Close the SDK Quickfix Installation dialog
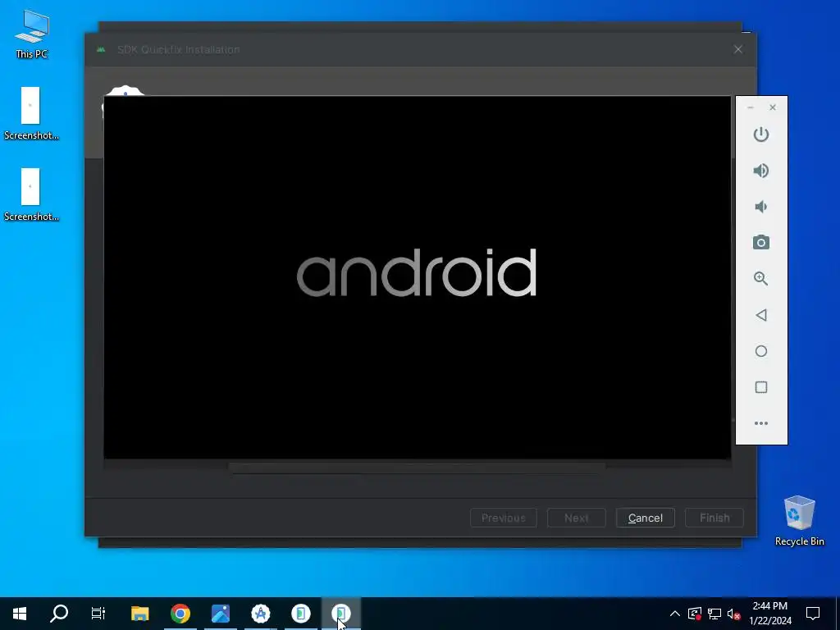The height and width of the screenshot is (630, 840). [x=737, y=49]
